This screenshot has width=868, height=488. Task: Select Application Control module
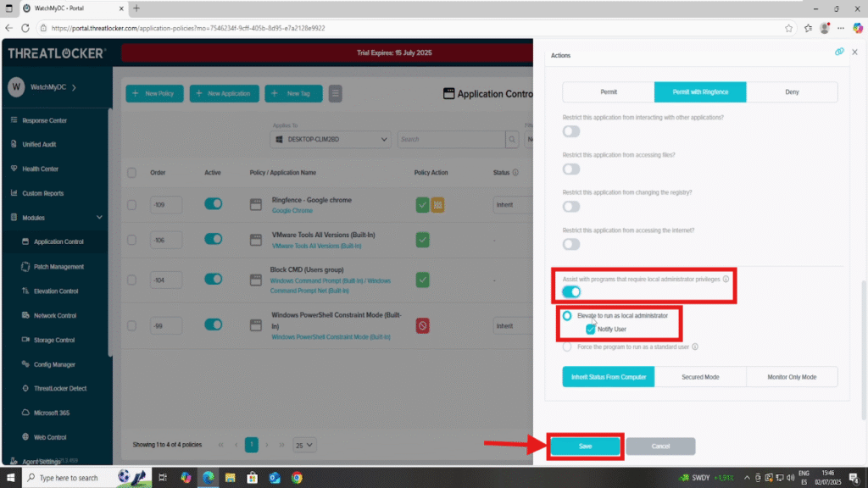[x=58, y=241]
